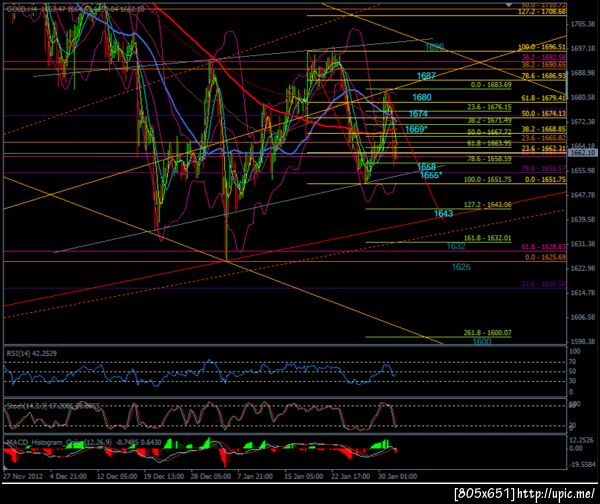Click the cyan 1674 price annotation
The height and width of the screenshot is (504, 600).
click(x=418, y=114)
